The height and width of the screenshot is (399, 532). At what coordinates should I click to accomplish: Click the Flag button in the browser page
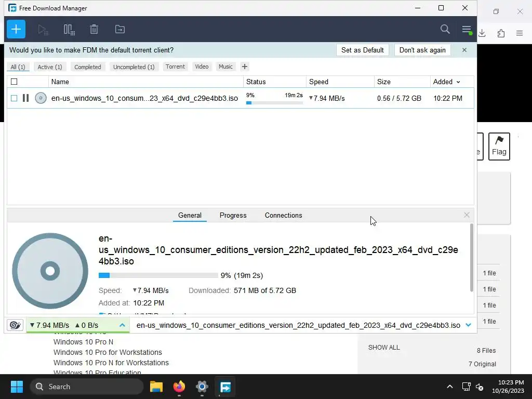pos(499,146)
